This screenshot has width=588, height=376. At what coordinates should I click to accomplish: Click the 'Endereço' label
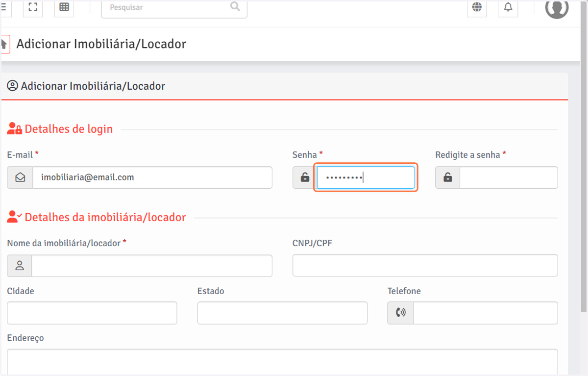[25, 338]
